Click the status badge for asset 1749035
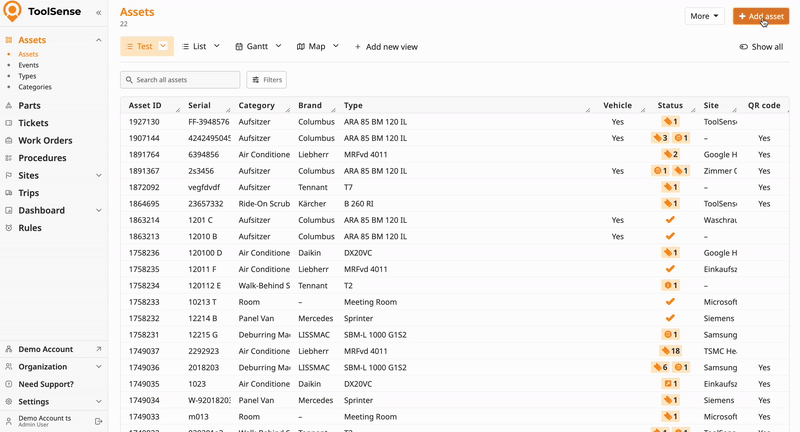The height and width of the screenshot is (432, 800). (670, 384)
